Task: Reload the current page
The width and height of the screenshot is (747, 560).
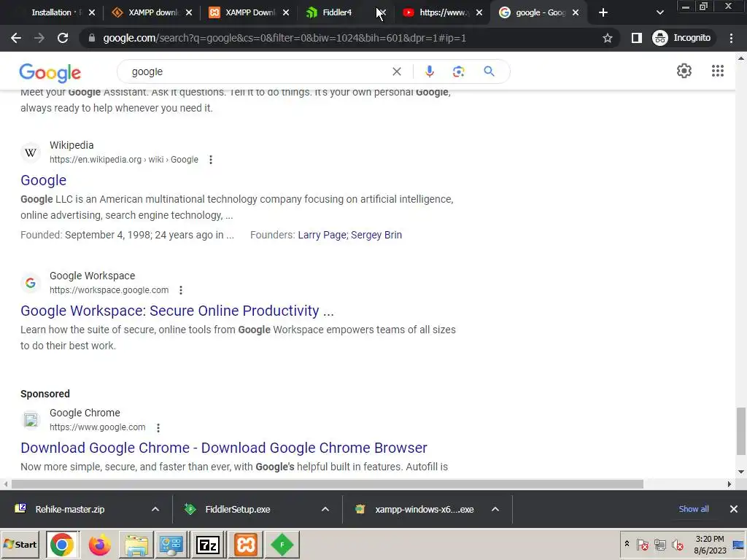Action: click(x=63, y=38)
